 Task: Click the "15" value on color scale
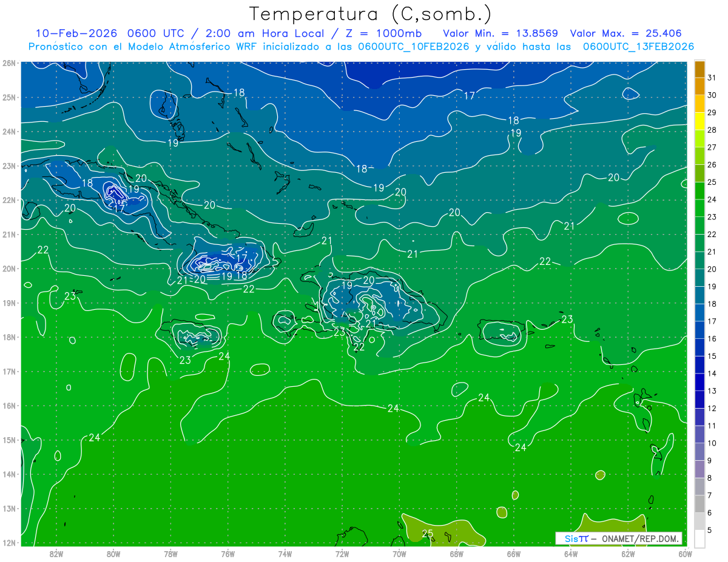tap(712, 356)
